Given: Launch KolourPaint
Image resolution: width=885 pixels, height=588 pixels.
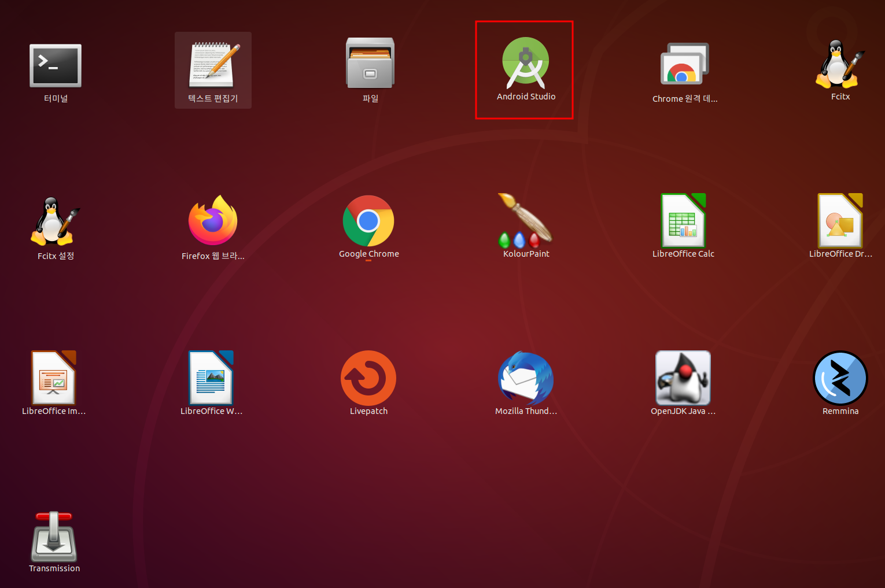Looking at the screenshot, I should [526, 220].
